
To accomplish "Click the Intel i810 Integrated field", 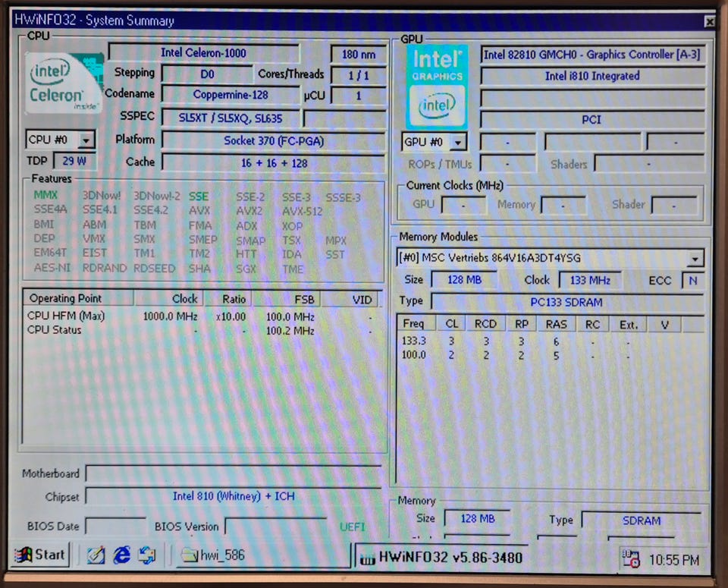I will click(592, 76).
